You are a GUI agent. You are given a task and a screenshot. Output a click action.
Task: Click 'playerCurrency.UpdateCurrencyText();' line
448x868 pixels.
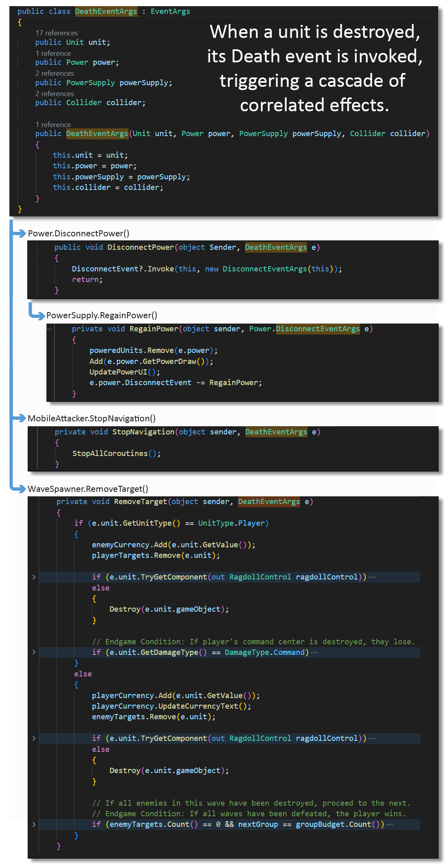[171, 706]
